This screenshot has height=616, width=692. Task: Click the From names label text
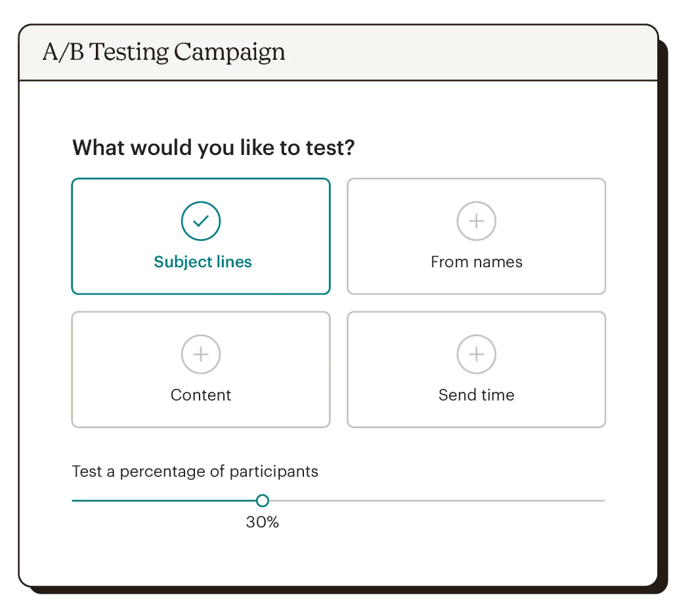(x=476, y=261)
